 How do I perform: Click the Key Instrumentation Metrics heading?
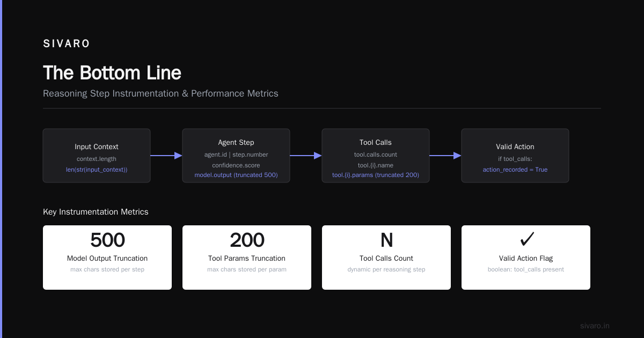click(96, 212)
